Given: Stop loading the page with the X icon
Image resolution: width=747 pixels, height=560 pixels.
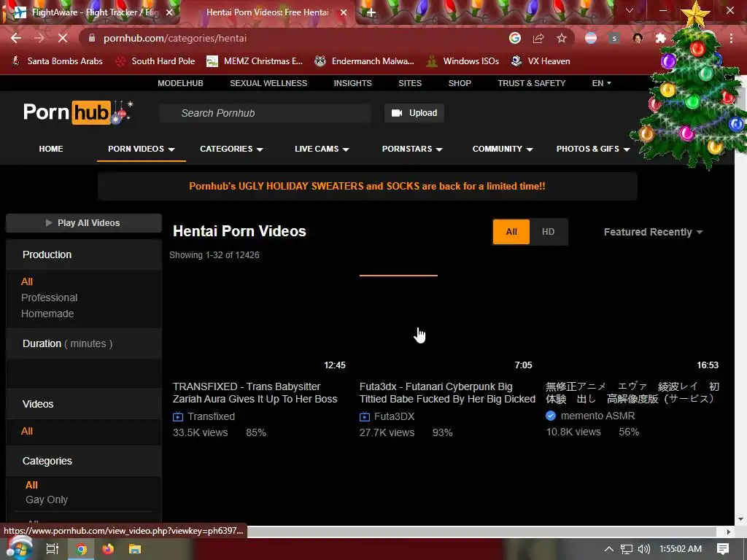Looking at the screenshot, I should tap(63, 38).
